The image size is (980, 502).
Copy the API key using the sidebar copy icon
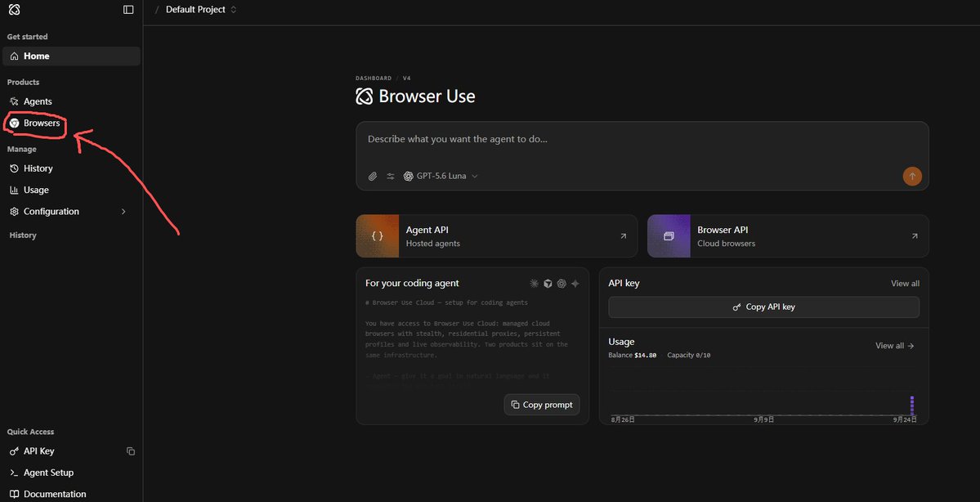[x=131, y=451]
